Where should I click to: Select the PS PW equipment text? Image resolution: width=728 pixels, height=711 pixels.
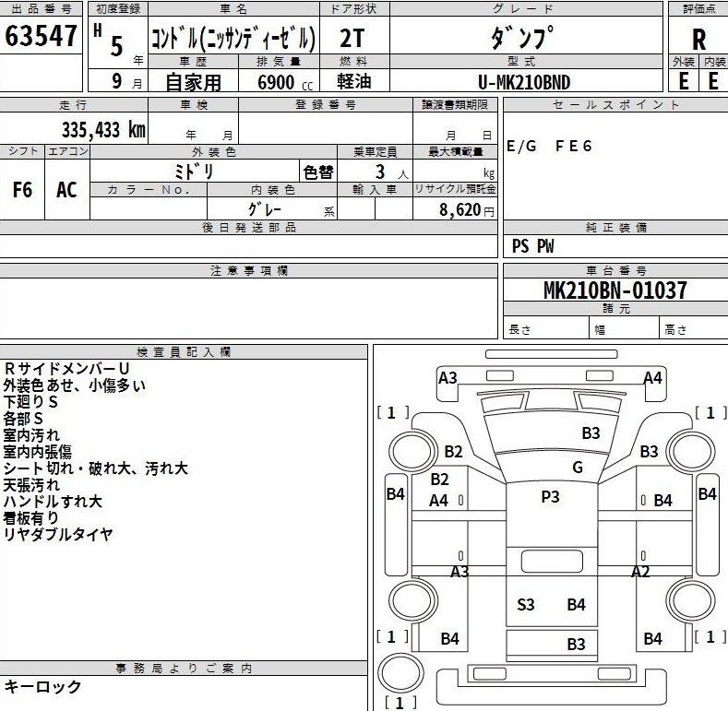[533, 246]
